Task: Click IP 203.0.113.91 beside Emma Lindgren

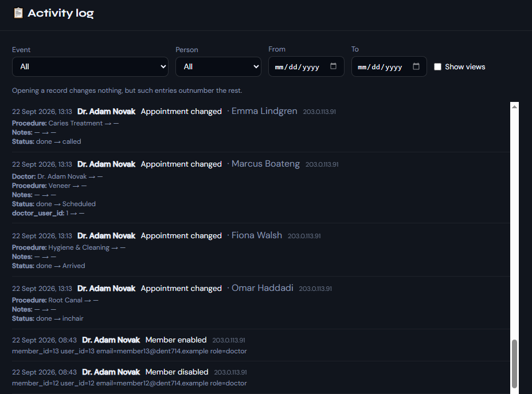Action: 319,112
